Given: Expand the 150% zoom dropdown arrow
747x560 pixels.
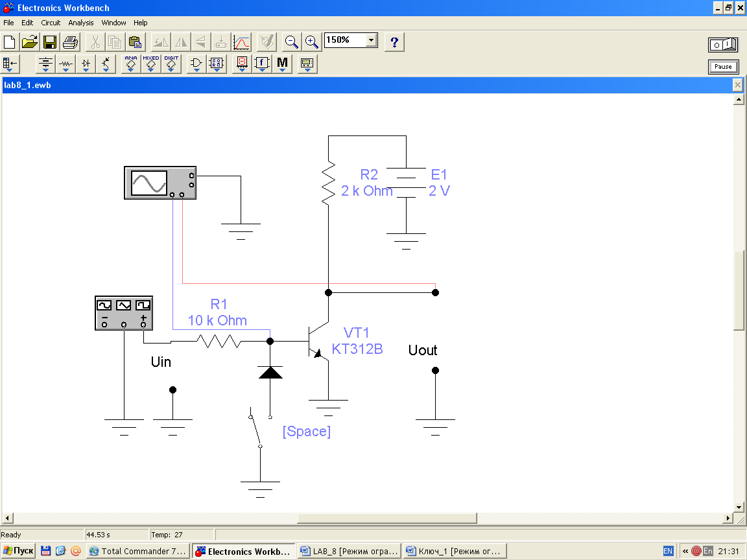Looking at the screenshot, I should point(372,40).
